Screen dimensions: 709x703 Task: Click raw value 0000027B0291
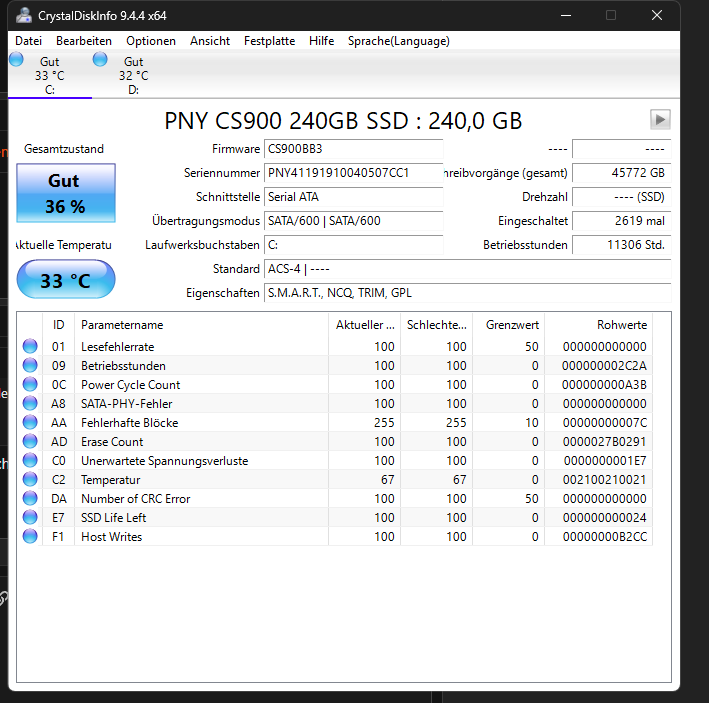click(605, 442)
